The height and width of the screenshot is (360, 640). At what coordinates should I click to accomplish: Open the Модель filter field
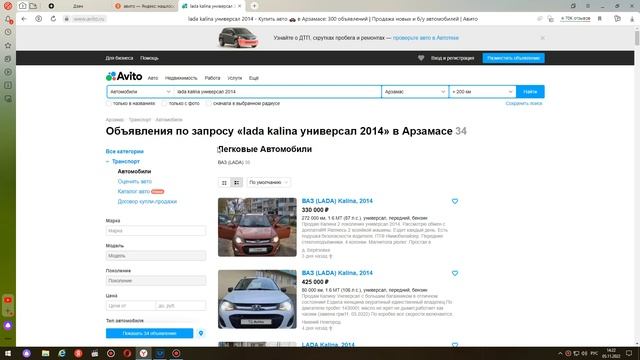tap(156, 256)
